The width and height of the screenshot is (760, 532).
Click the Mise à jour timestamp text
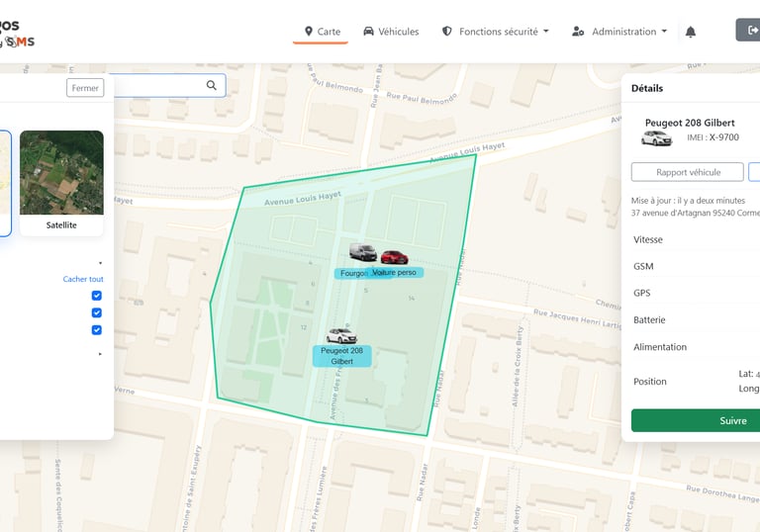click(x=688, y=200)
